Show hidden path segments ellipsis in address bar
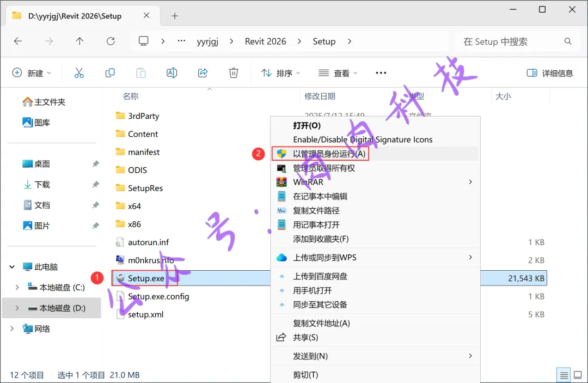Image resolution: width=588 pixels, height=383 pixels. pyautogui.click(x=181, y=41)
